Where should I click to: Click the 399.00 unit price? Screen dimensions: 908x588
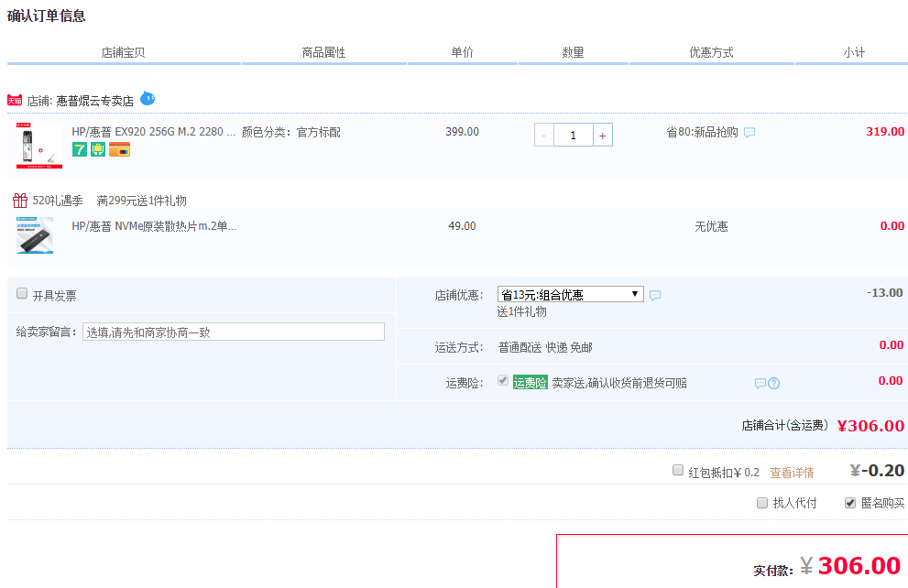click(462, 132)
